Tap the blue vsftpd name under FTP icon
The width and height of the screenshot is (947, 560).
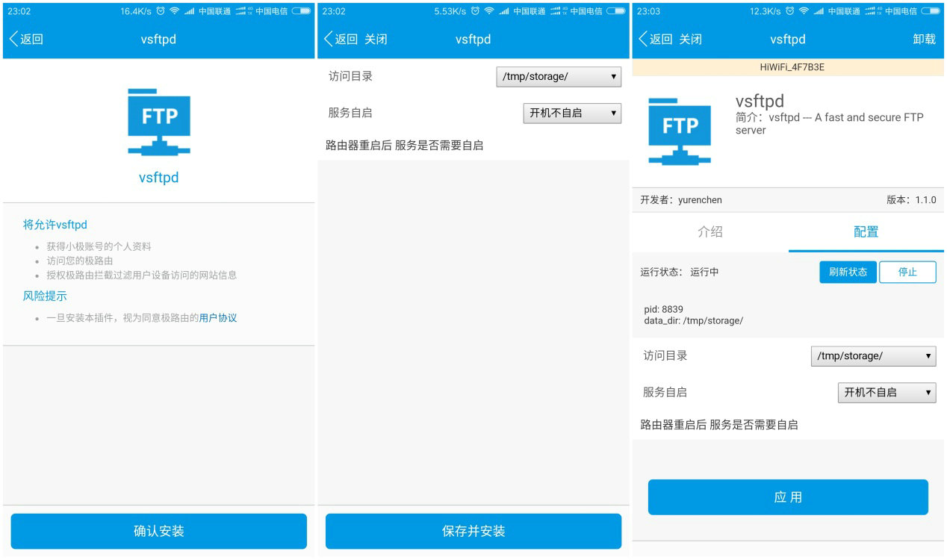coord(159,178)
